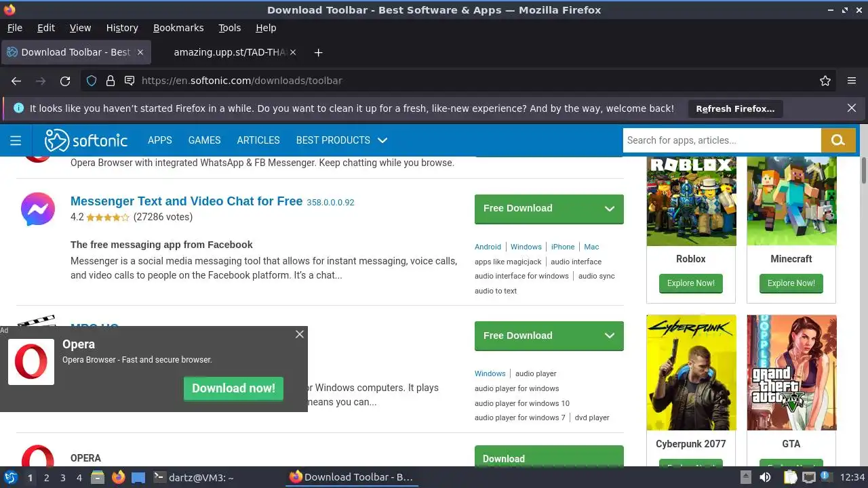Switch to workspace 2 in the taskbar

[46, 477]
